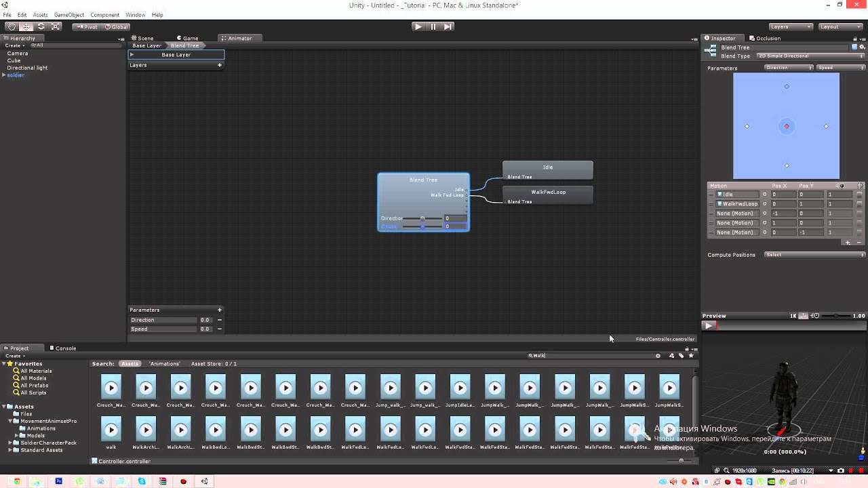This screenshot has width=868, height=488.
Task: Start Play mode with Play button
Action: tap(418, 26)
